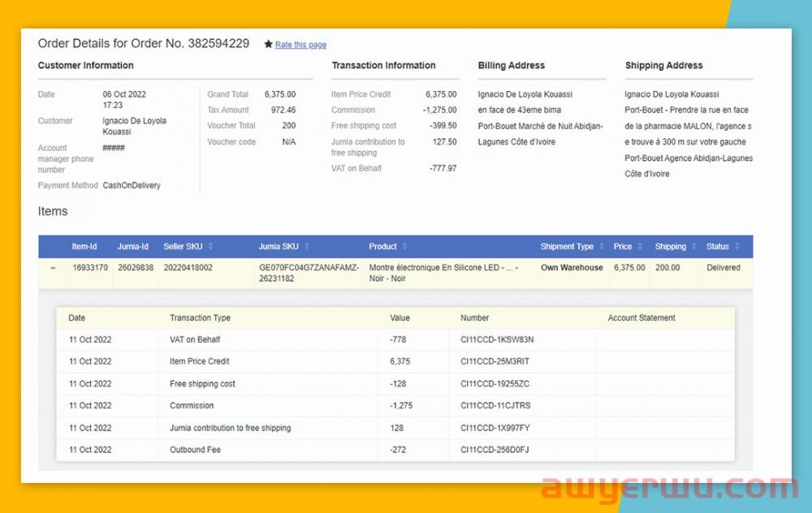
Task: Open the Rate this page link
Action: [300, 45]
